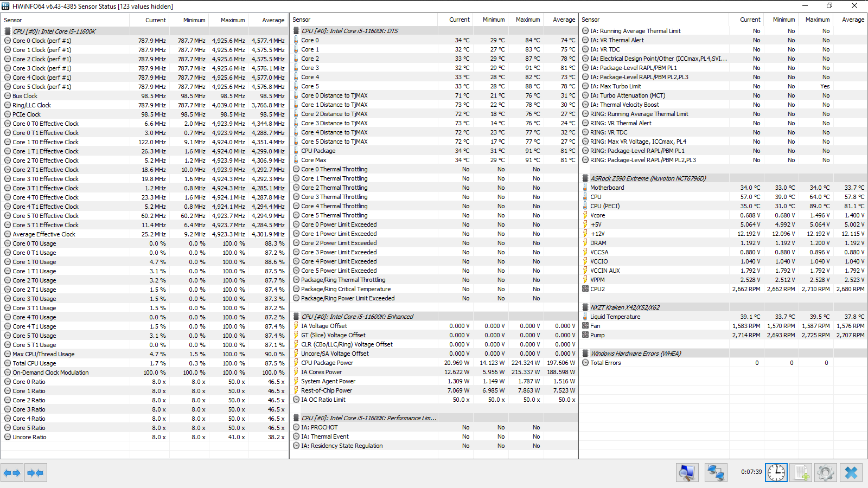Open sensor settings via the gear icon
This screenshot has width=868, height=488.
[x=826, y=473]
